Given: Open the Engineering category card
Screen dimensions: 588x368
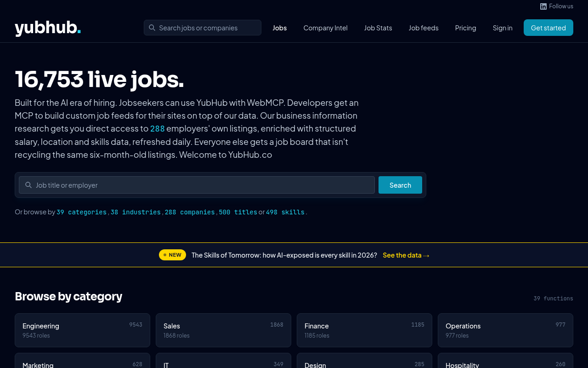Looking at the screenshot, I should [x=82, y=330].
